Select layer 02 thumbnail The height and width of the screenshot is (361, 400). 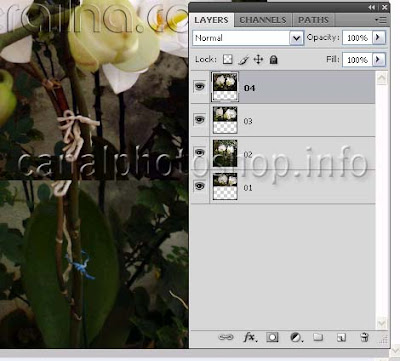(x=225, y=153)
